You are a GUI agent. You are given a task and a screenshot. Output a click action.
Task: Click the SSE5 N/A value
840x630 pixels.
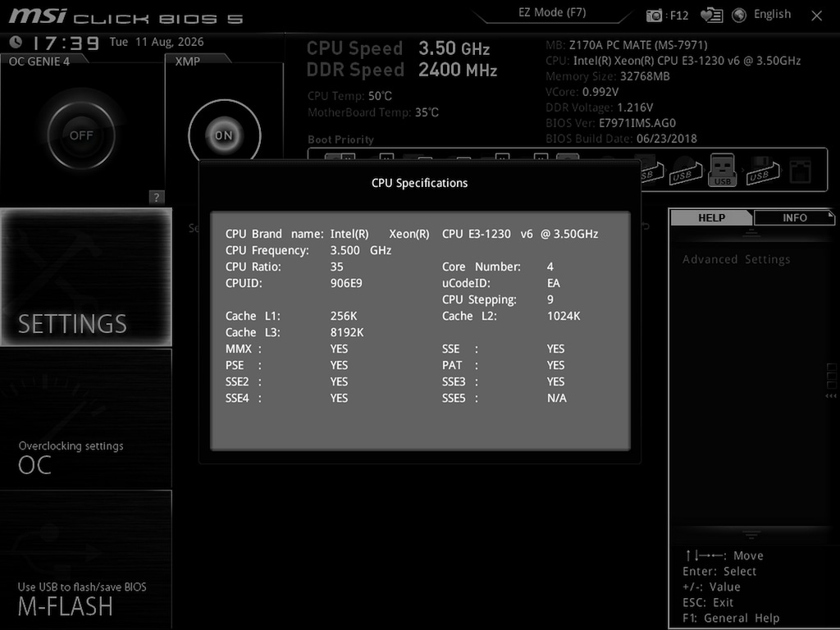click(557, 398)
